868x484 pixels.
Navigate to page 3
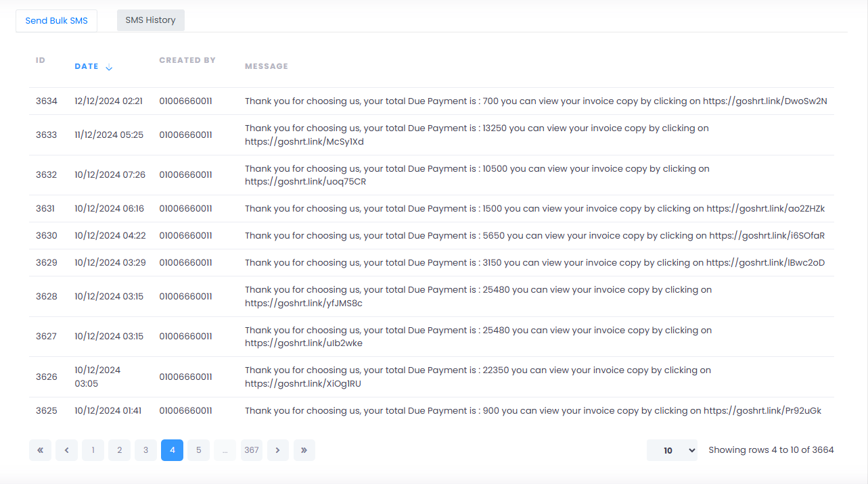tap(145, 450)
